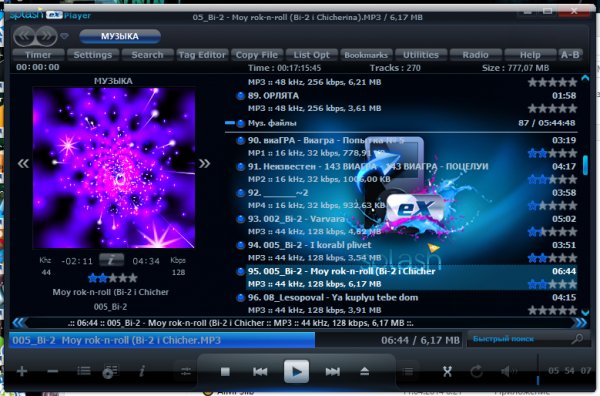Skip to the next track
This screenshot has width=600, height=396.
point(332,372)
